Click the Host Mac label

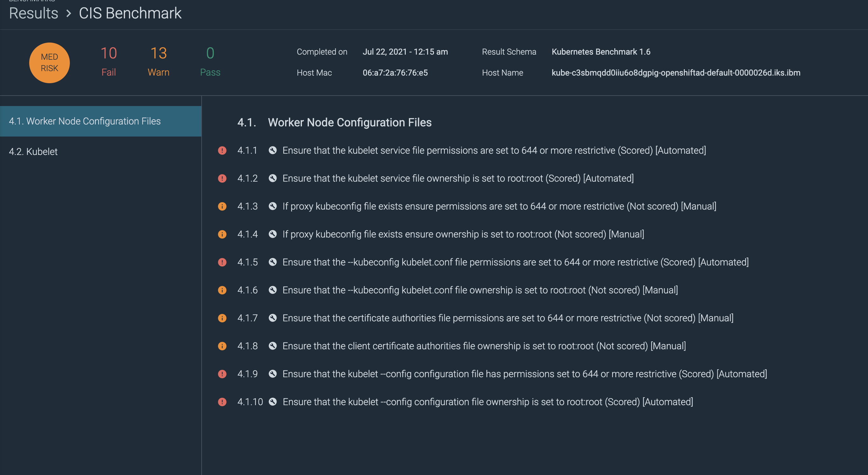[x=314, y=73]
